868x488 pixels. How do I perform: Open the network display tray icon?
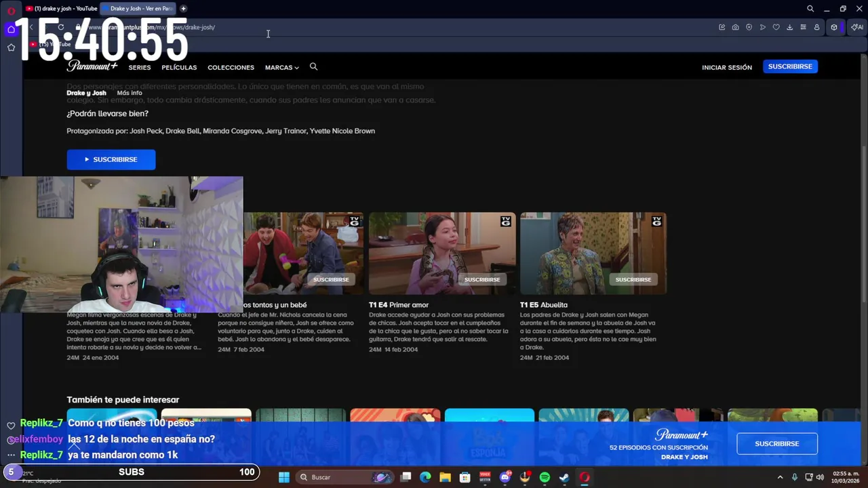[x=808, y=477]
